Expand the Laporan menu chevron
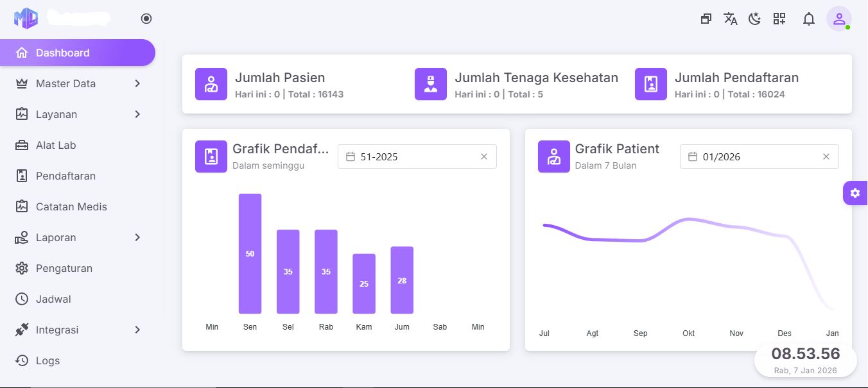Viewport: 868px width, 388px height. pos(137,237)
